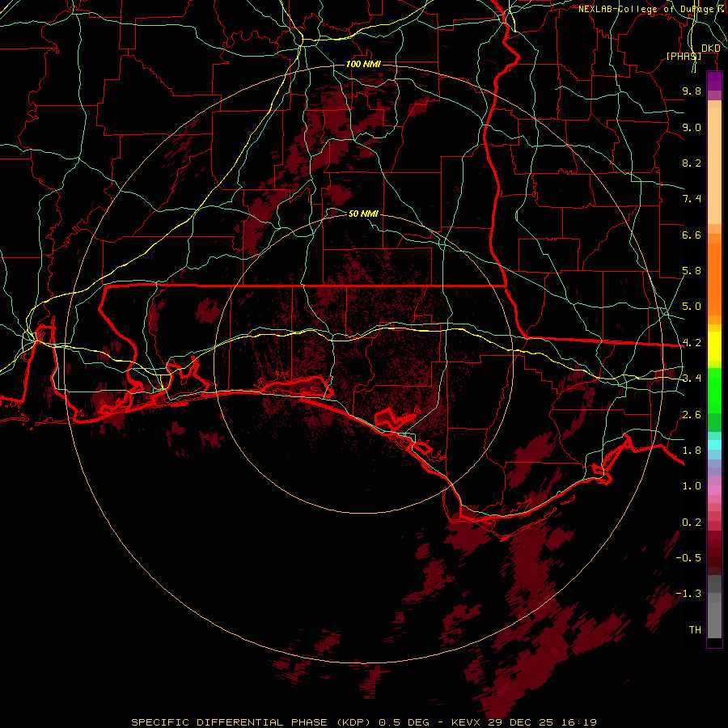Select the 50 NMI range ring label
Screen dimensions: 728x728
pos(363,214)
